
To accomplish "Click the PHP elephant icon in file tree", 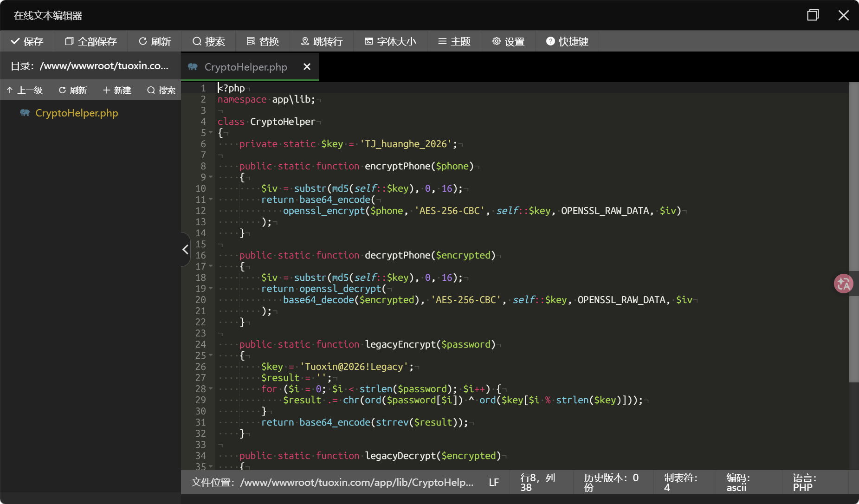I will 25,113.
